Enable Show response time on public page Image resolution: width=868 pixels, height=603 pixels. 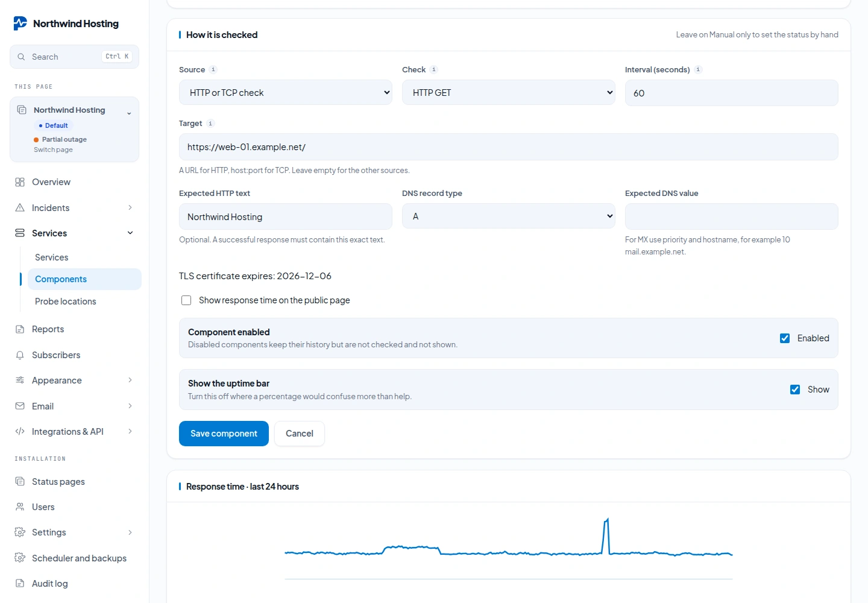coord(186,300)
